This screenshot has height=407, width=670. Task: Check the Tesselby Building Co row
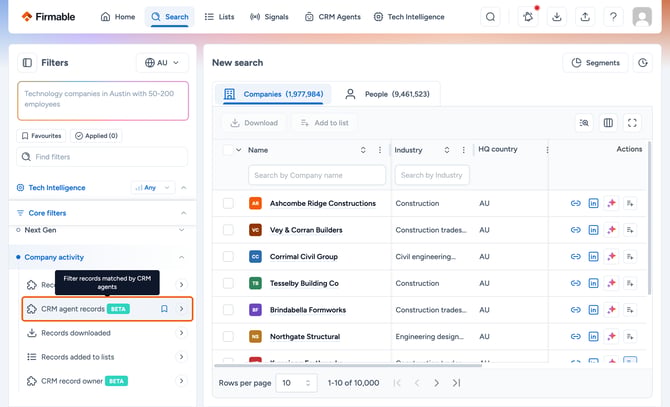[x=228, y=283]
